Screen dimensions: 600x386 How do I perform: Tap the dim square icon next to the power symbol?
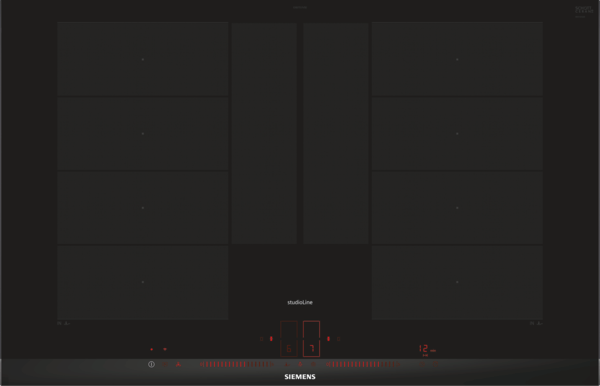click(165, 364)
